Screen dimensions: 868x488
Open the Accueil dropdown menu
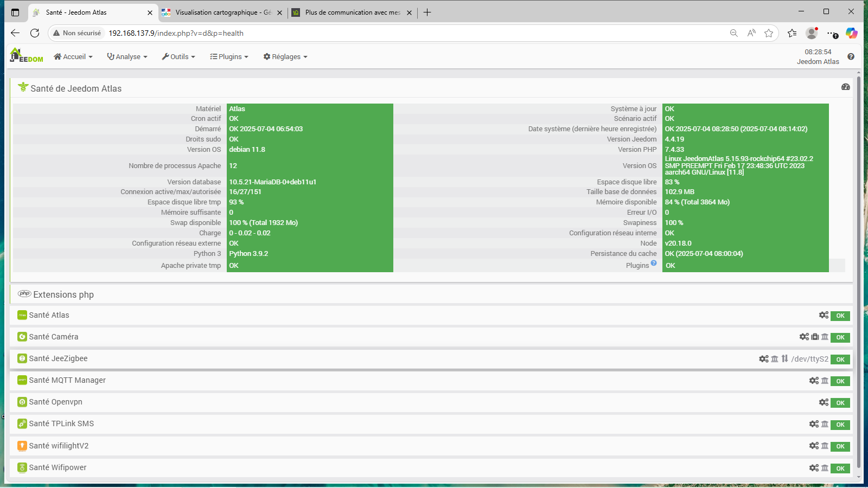pos(73,56)
